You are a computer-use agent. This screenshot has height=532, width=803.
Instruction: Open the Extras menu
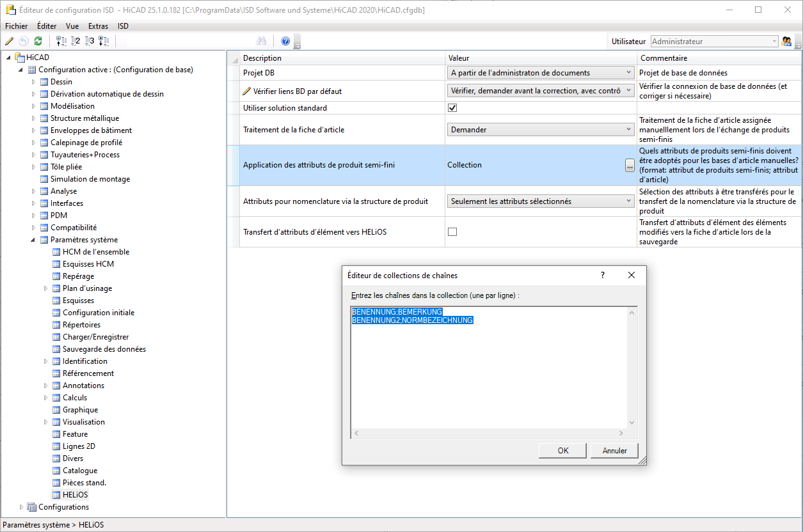(x=98, y=26)
